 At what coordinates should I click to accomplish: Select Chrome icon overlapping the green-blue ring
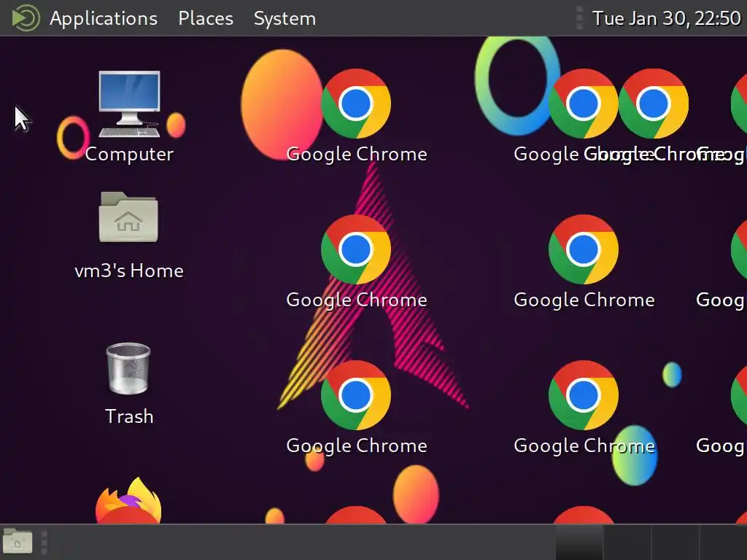tap(584, 104)
